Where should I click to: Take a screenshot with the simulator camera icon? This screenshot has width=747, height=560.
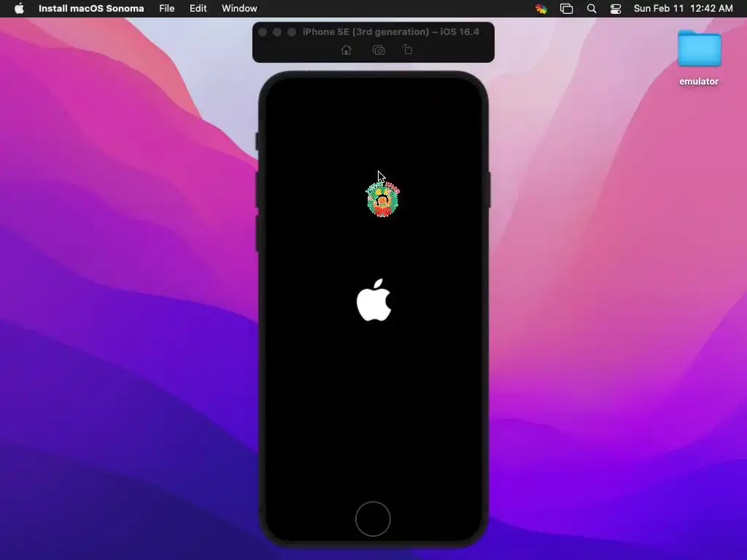[x=379, y=50]
